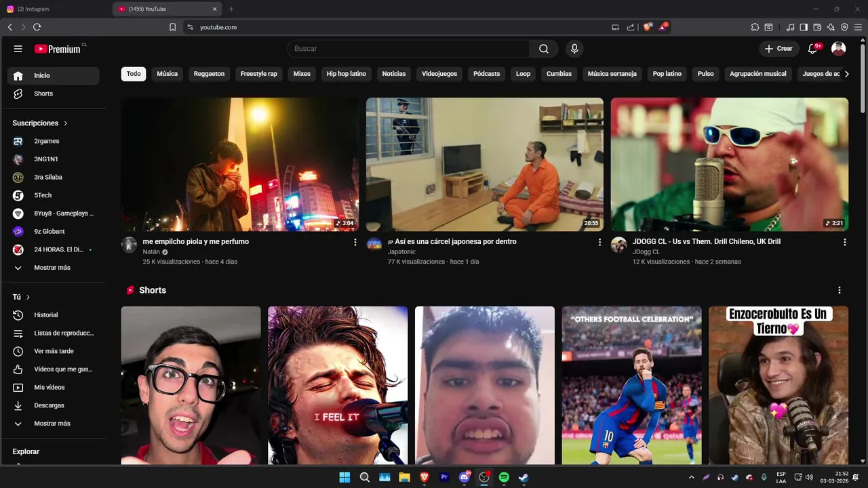
Task: Open the 5Tech subscription channel
Action: tap(54, 195)
